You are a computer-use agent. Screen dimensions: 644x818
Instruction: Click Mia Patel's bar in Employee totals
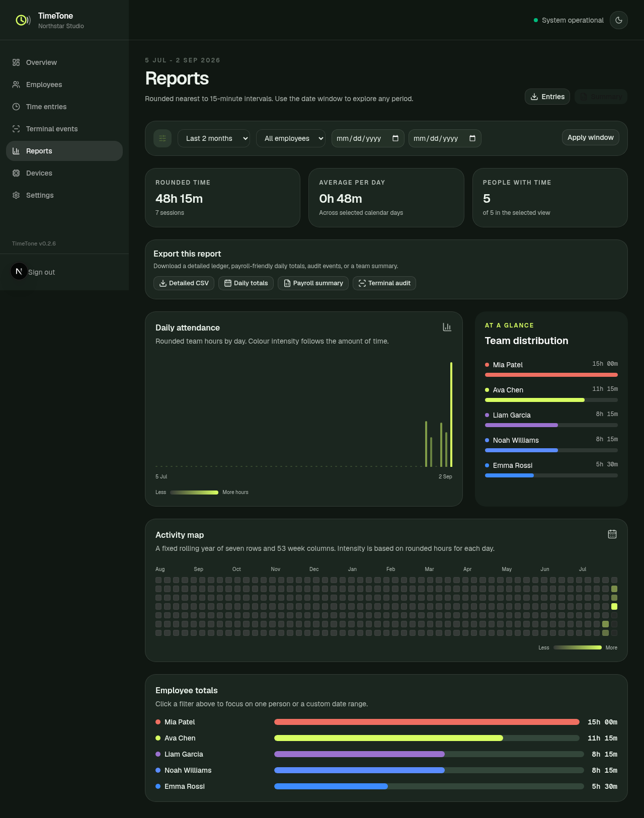[x=427, y=722]
